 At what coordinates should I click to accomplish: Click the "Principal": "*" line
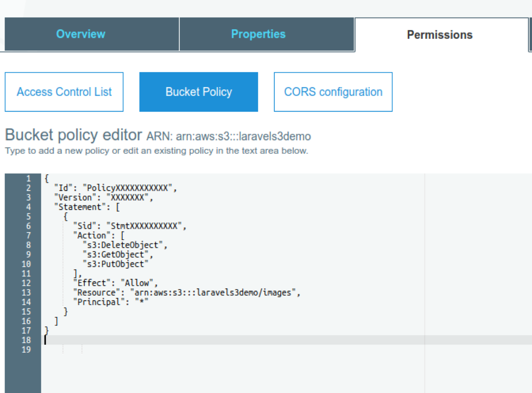pyautogui.click(x=111, y=302)
